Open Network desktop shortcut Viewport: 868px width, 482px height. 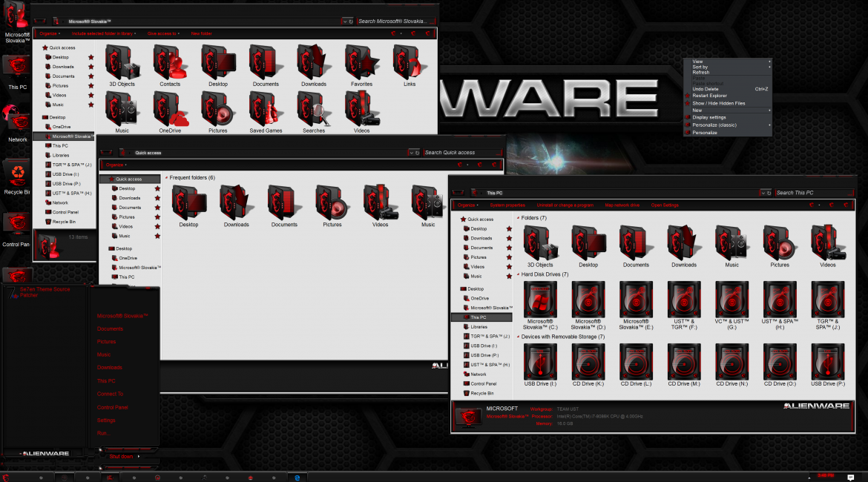pyautogui.click(x=17, y=124)
